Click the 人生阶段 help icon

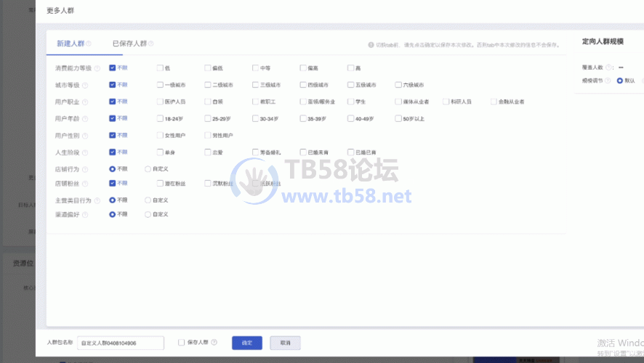[x=85, y=152]
